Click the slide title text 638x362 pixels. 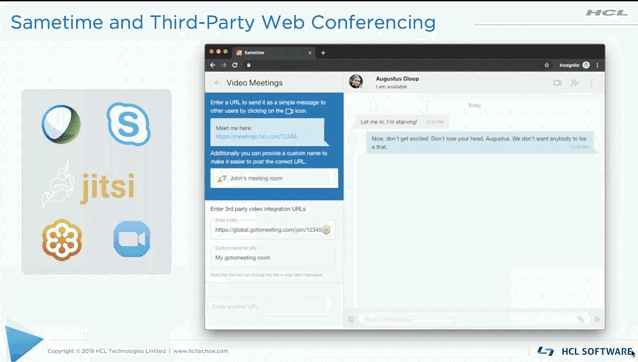click(x=223, y=22)
